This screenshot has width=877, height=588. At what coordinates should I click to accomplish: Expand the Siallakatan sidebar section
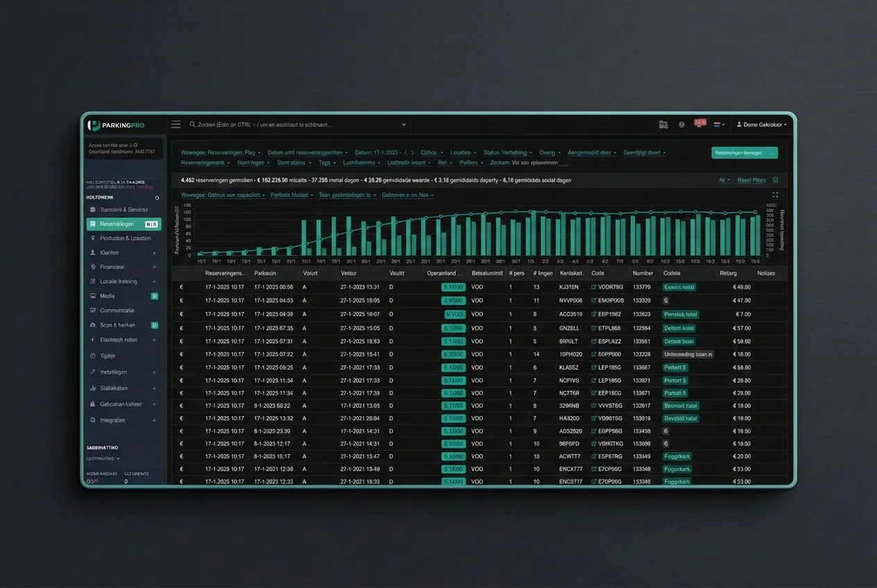point(154,388)
